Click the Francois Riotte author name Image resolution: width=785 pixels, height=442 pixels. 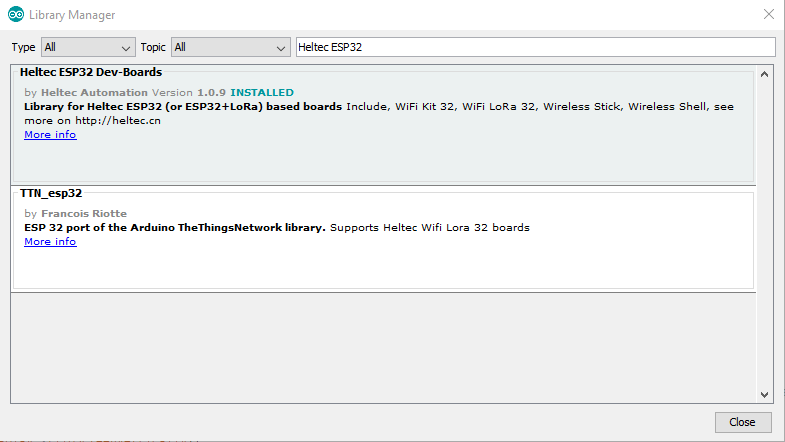tap(83, 214)
